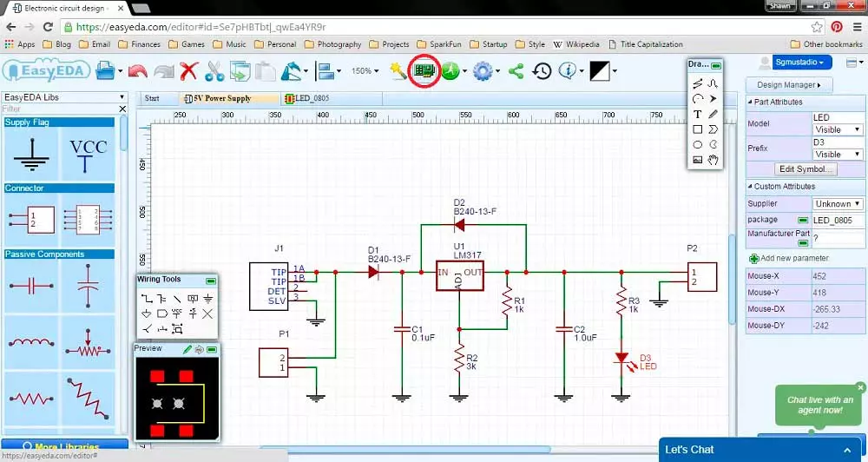Select the Text tool in Drawing Tools

[698, 114]
